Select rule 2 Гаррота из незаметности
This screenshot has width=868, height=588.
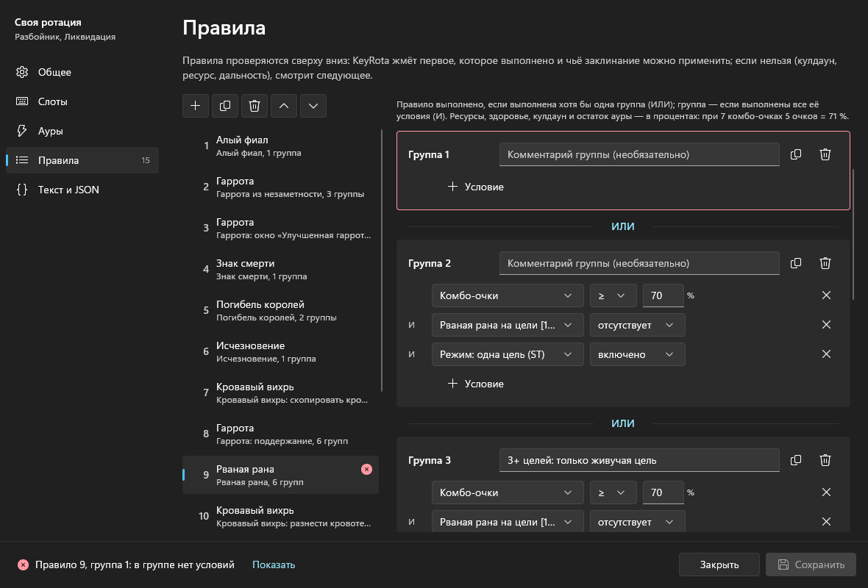(x=281, y=187)
